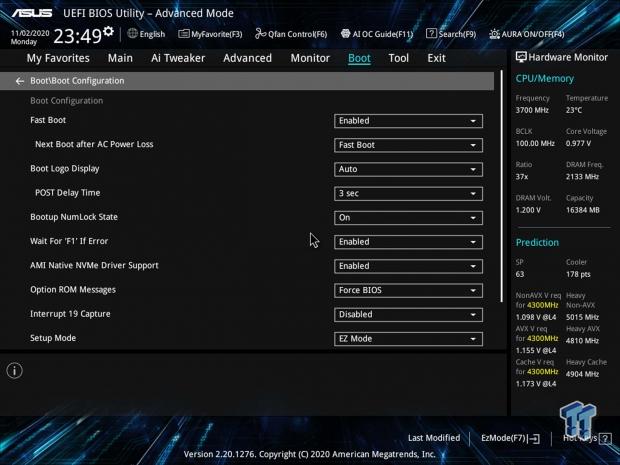The height and width of the screenshot is (465, 620).
Task: Select the Interrupt 19 Capture label
Action: click(70, 314)
